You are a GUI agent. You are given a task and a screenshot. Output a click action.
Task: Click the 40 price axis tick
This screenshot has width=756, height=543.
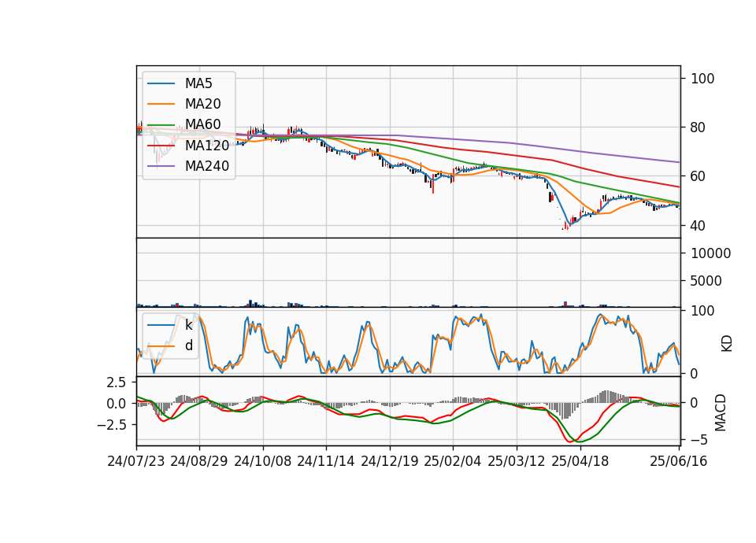tap(699, 226)
